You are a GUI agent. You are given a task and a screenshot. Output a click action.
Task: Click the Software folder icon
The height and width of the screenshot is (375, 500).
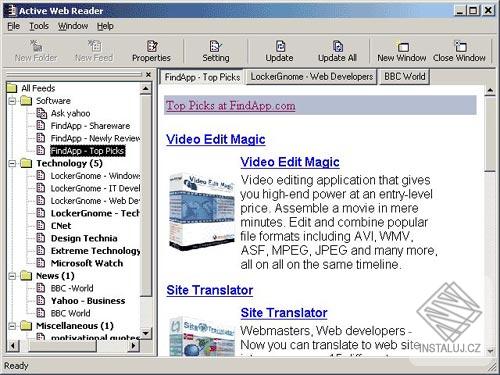click(x=26, y=101)
